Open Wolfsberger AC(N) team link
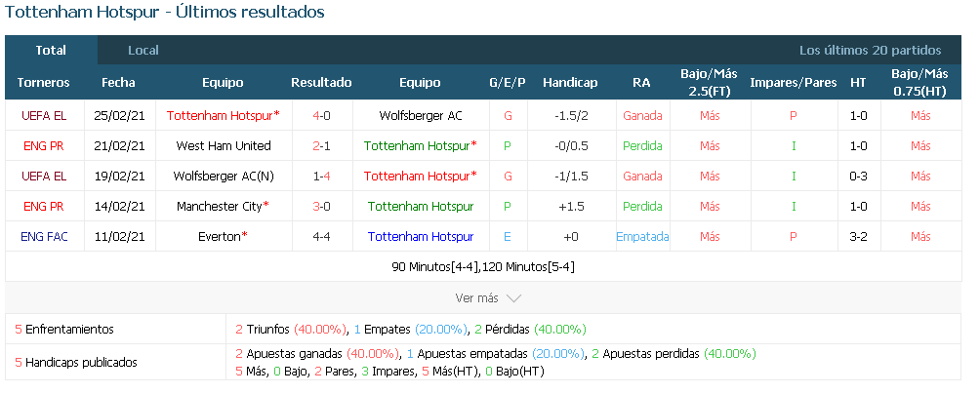Image resolution: width=980 pixels, height=394 pixels. [224, 177]
